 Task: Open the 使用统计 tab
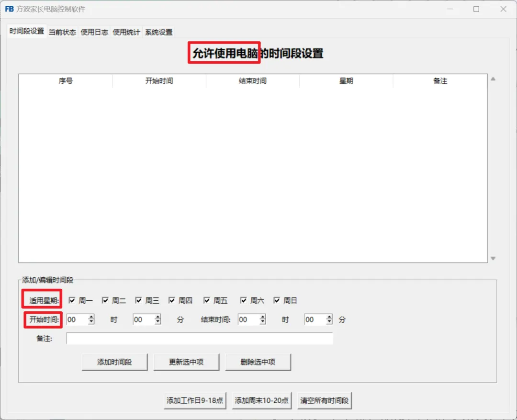click(x=126, y=32)
